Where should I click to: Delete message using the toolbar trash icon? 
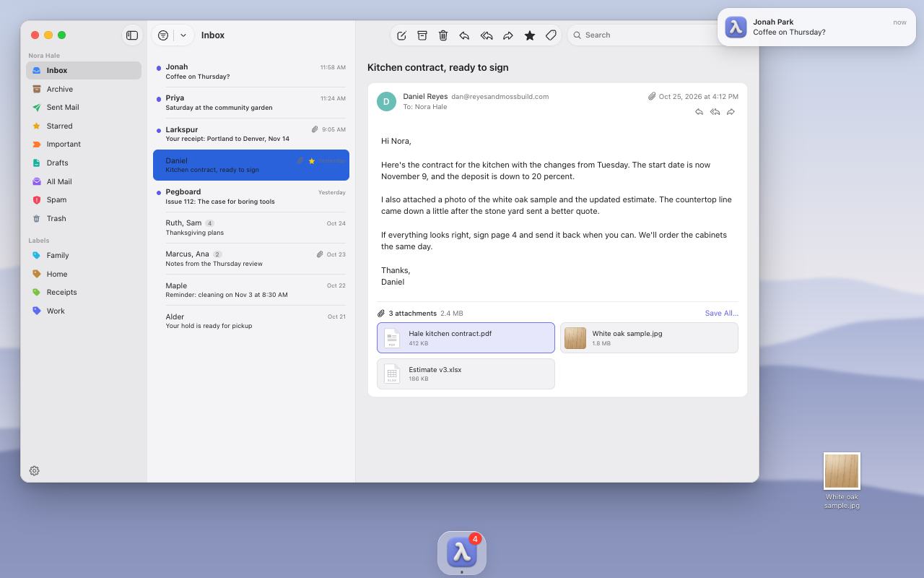[x=443, y=35]
